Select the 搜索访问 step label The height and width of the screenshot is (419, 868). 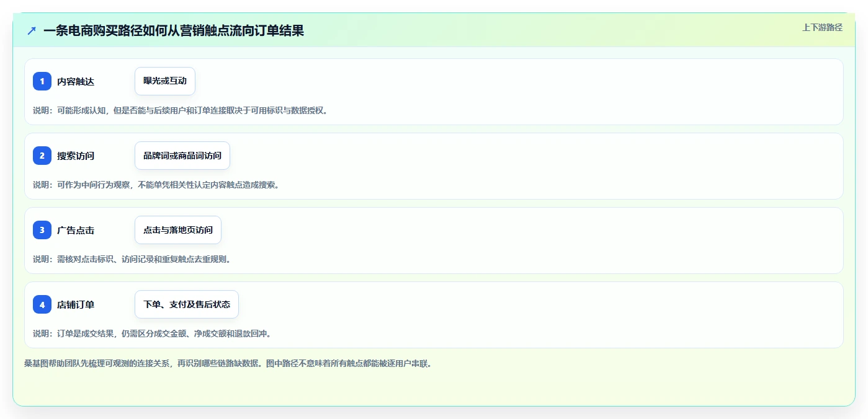[76, 156]
